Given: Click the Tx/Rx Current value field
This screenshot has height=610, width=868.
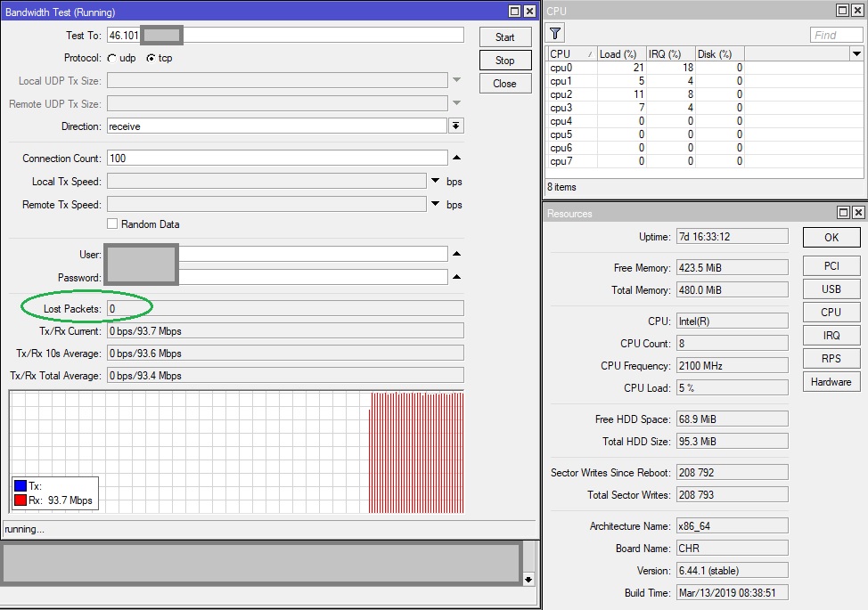Looking at the screenshot, I should tap(285, 330).
